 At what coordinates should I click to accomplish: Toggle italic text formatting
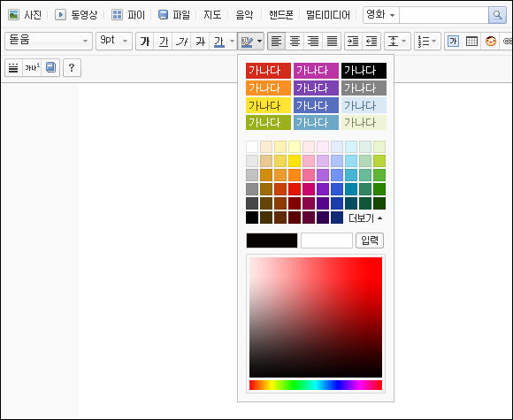click(x=181, y=42)
